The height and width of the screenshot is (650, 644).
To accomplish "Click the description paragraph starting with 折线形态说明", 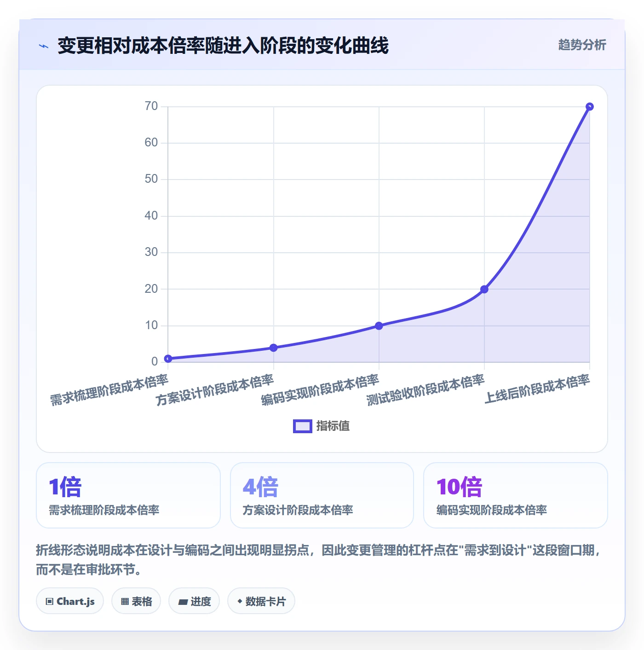I will tap(319, 560).
